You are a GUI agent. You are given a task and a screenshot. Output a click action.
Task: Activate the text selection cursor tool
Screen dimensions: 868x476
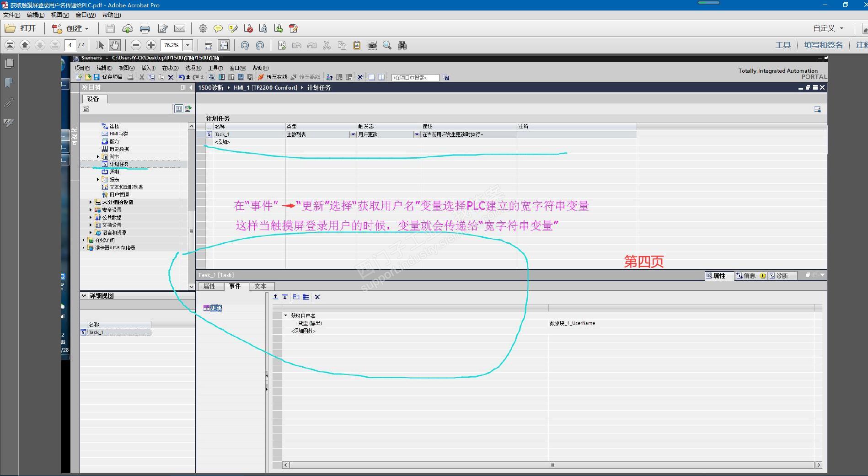100,45
